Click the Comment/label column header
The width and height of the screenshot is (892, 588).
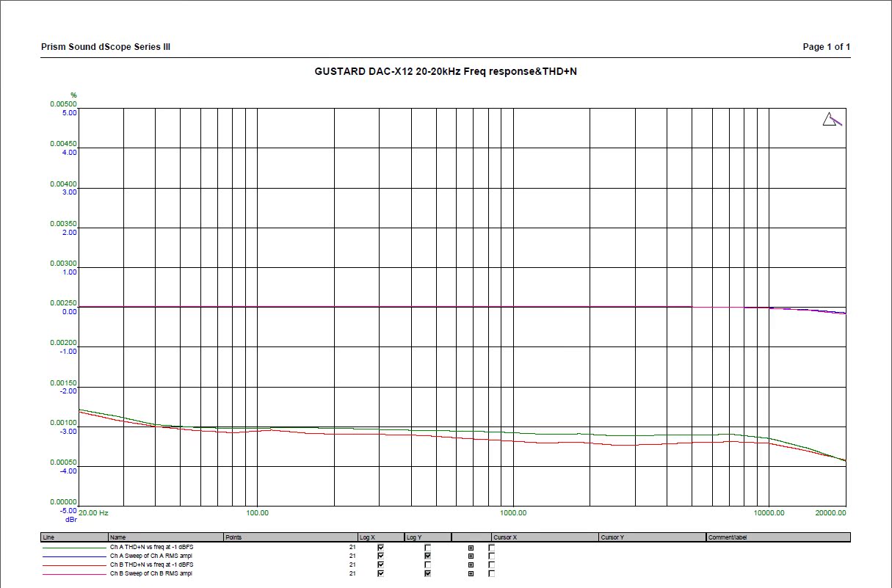778,537
